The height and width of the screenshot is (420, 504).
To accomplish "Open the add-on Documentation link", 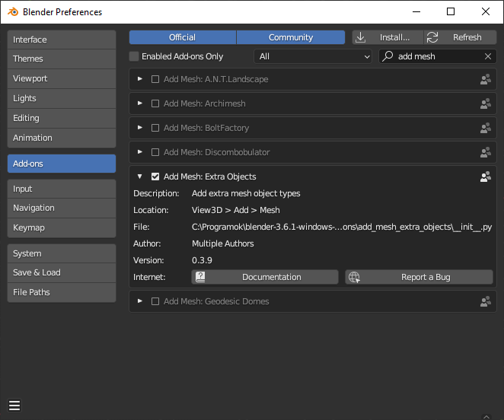I will (x=265, y=277).
